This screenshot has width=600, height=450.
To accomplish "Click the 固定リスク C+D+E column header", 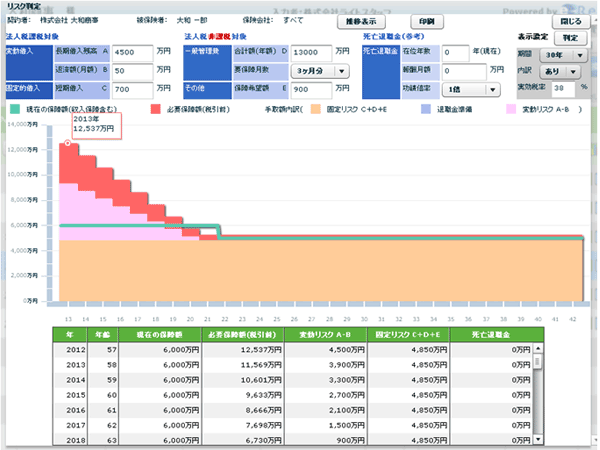I will click(408, 334).
